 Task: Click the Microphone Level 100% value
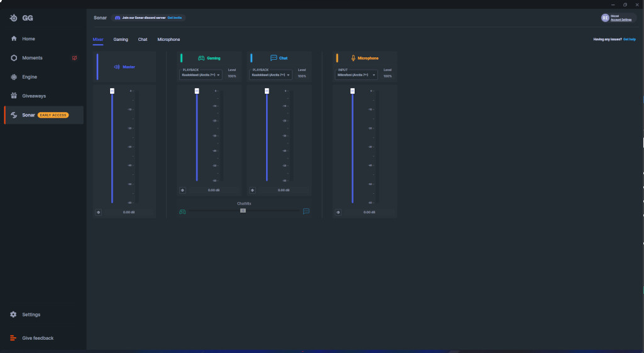pos(387,76)
